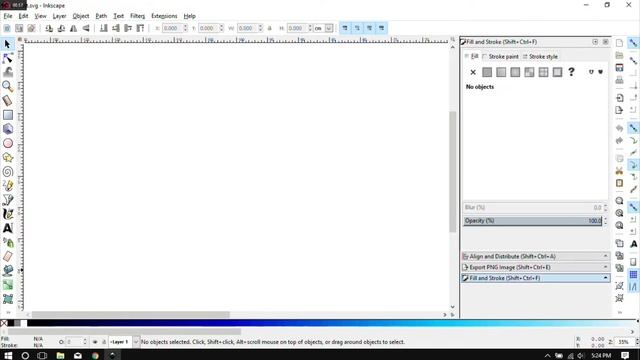640x360 pixels.
Task: Open the File menu
Action: click(x=8, y=16)
